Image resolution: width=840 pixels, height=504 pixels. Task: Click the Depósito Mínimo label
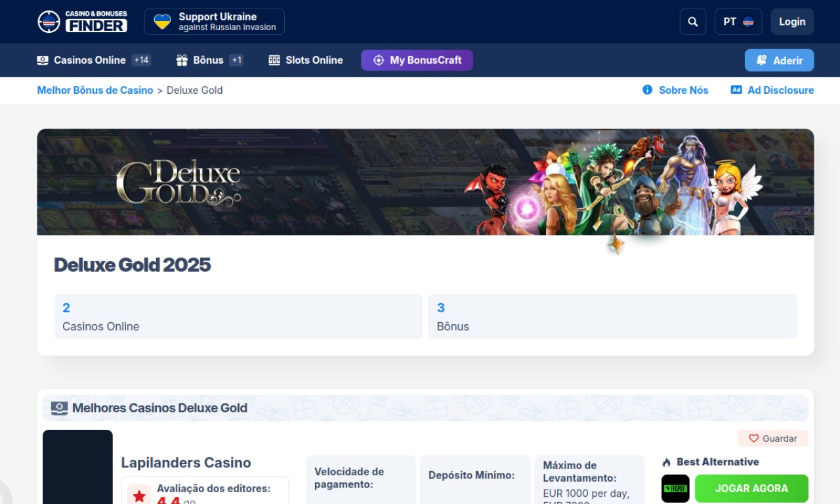click(471, 476)
